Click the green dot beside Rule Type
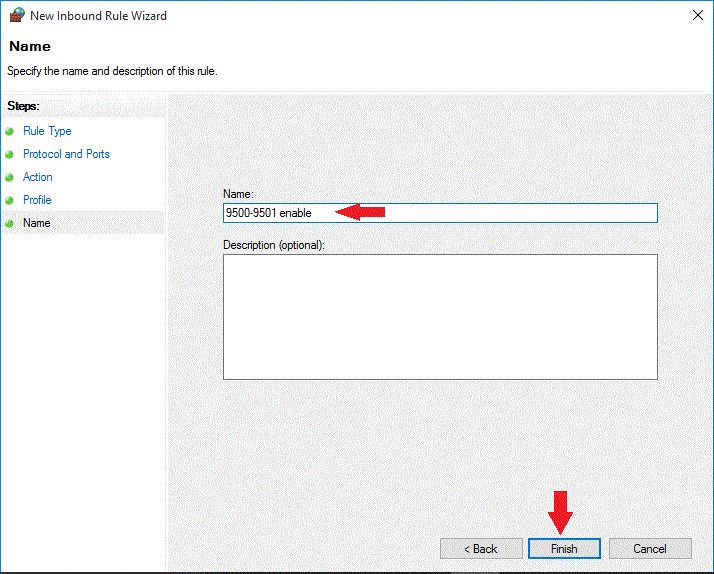This screenshot has width=714, height=574. [x=10, y=131]
